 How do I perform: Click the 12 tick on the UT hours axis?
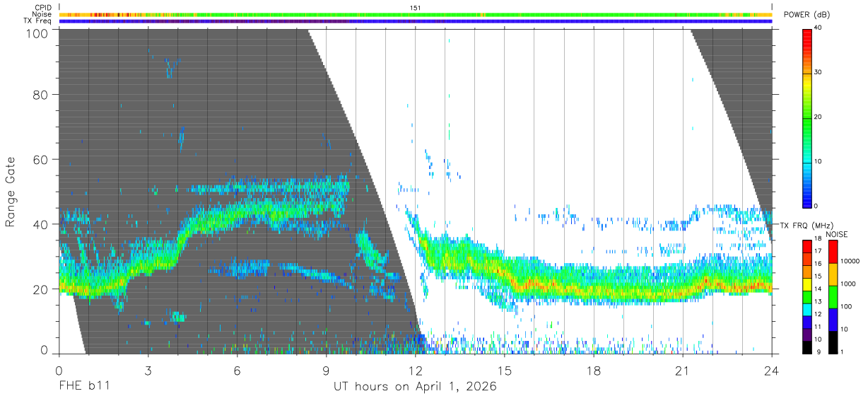point(416,371)
